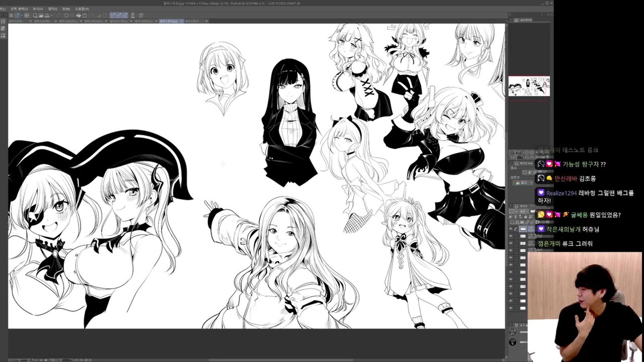The width and height of the screenshot is (644, 362).
Task: Toggle visibility of second layer from top
Action: point(511,236)
